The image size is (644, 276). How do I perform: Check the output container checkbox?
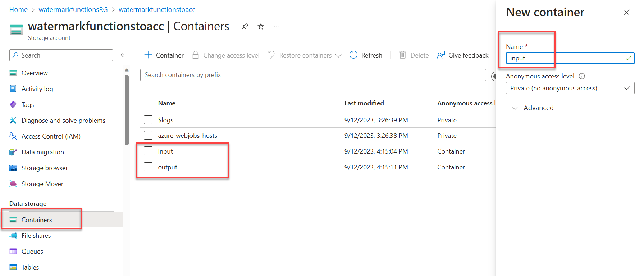click(148, 167)
